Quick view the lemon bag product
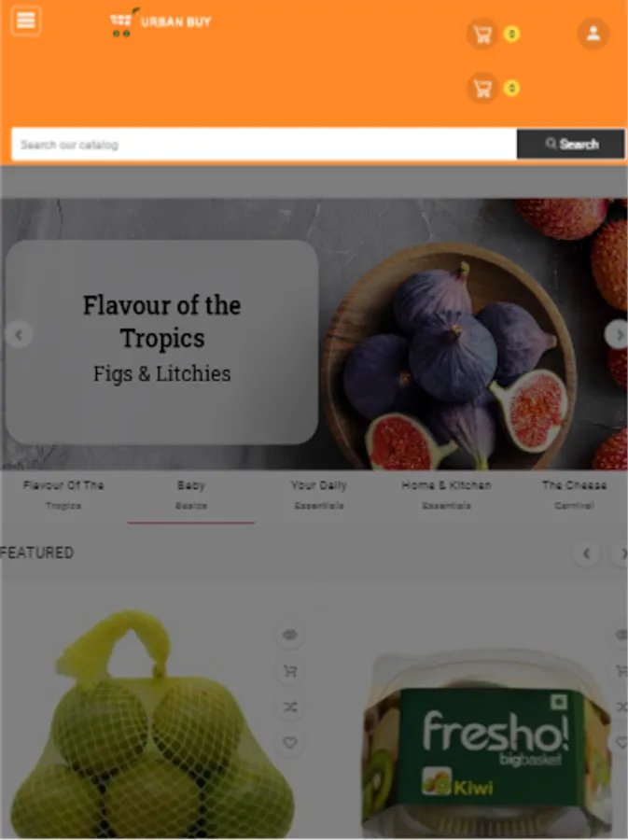Image resolution: width=628 pixels, height=840 pixels. [290, 635]
